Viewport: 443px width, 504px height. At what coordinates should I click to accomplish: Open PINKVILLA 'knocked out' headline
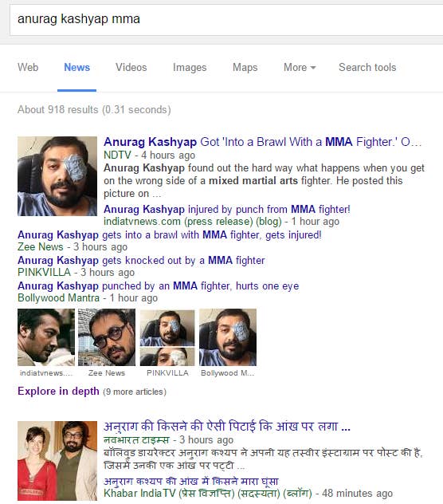(141, 260)
